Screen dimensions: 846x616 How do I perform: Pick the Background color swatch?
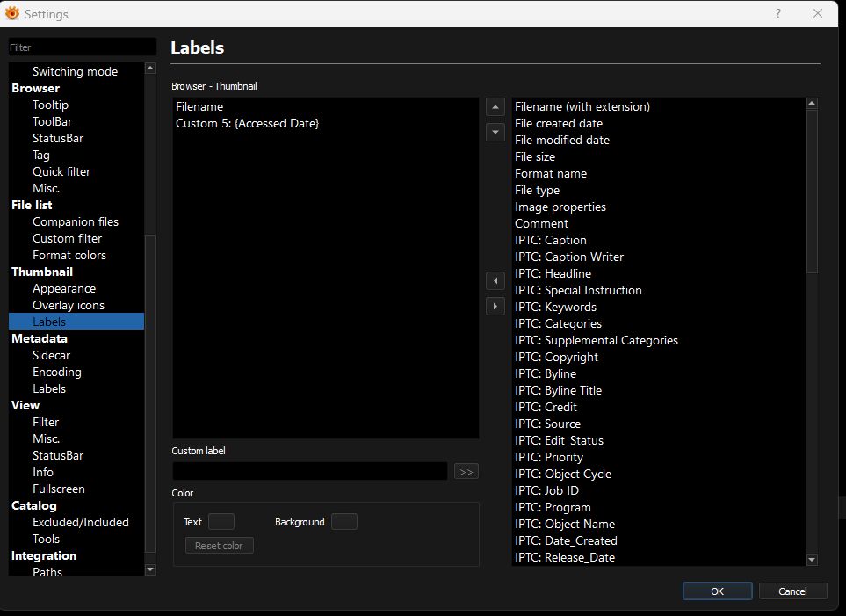click(343, 522)
